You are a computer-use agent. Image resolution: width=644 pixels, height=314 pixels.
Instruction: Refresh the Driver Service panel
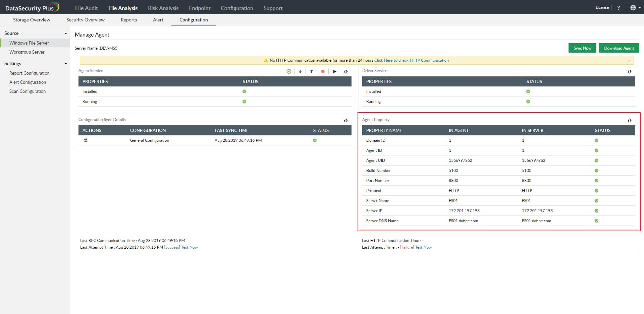(x=629, y=71)
